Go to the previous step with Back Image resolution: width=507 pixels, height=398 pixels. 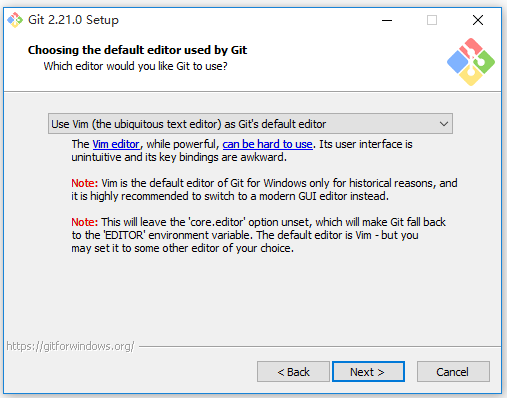(x=293, y=372)
